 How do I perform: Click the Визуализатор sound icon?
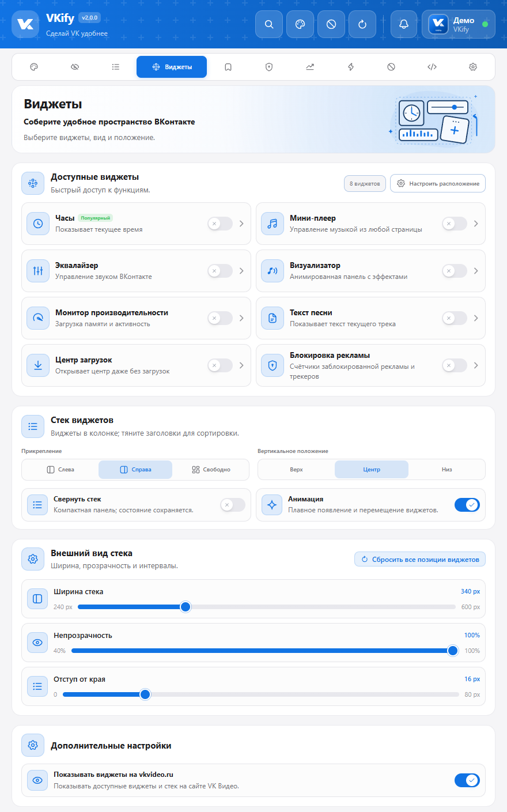pyautogui.click(x=273, y=271)
